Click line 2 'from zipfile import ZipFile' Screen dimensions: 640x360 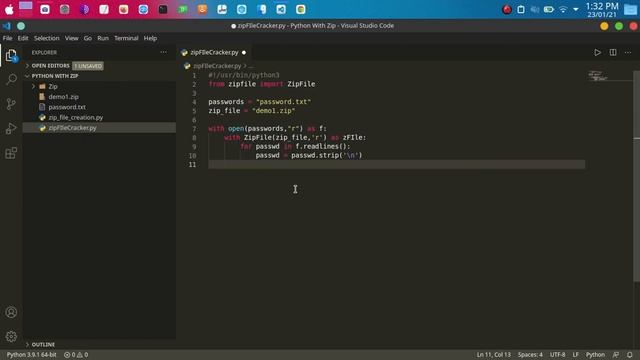pos(262,84)
